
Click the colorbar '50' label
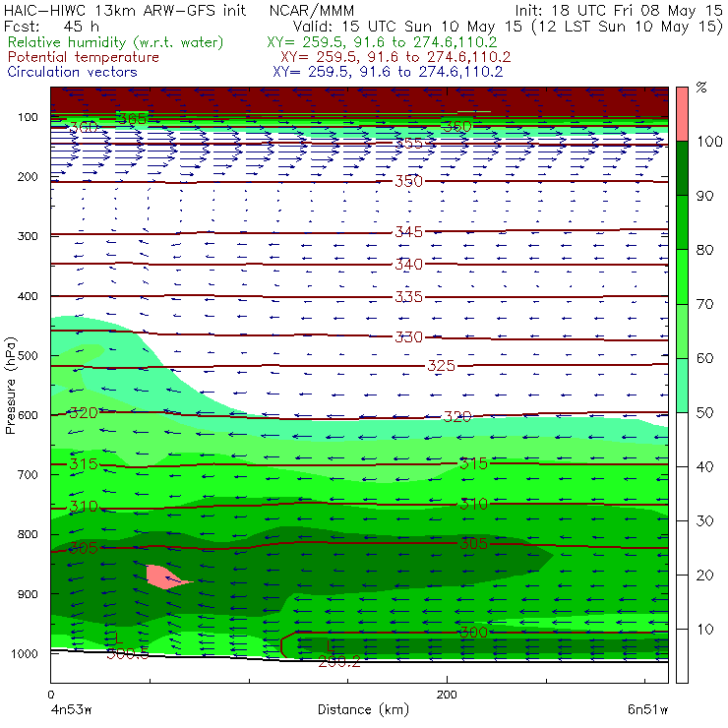[704, 412]
